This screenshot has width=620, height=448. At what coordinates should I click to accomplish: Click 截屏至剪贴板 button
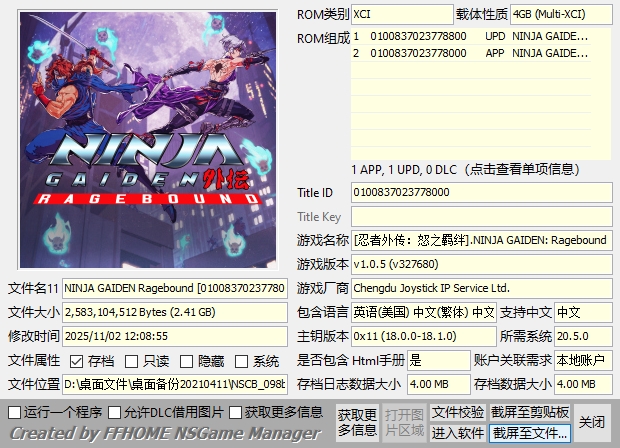(530, 412)
